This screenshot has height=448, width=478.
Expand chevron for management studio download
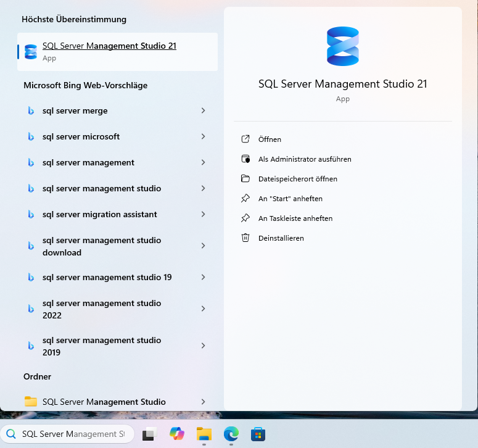tap(204, 246)
